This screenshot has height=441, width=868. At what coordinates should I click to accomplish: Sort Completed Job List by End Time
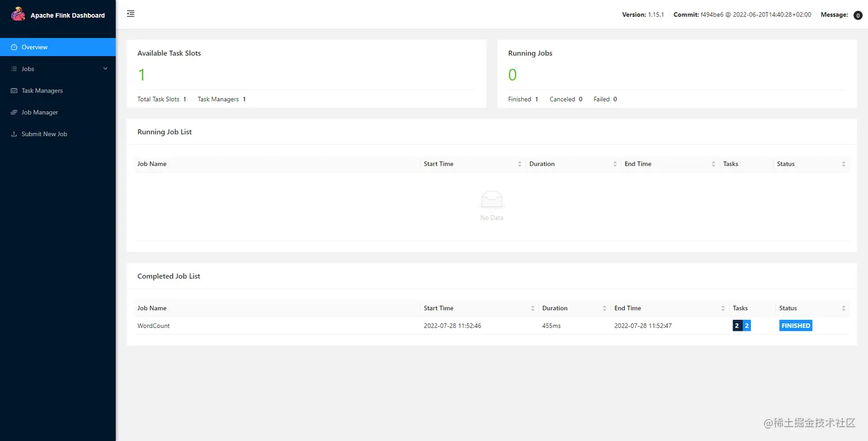tap(723, 308)
